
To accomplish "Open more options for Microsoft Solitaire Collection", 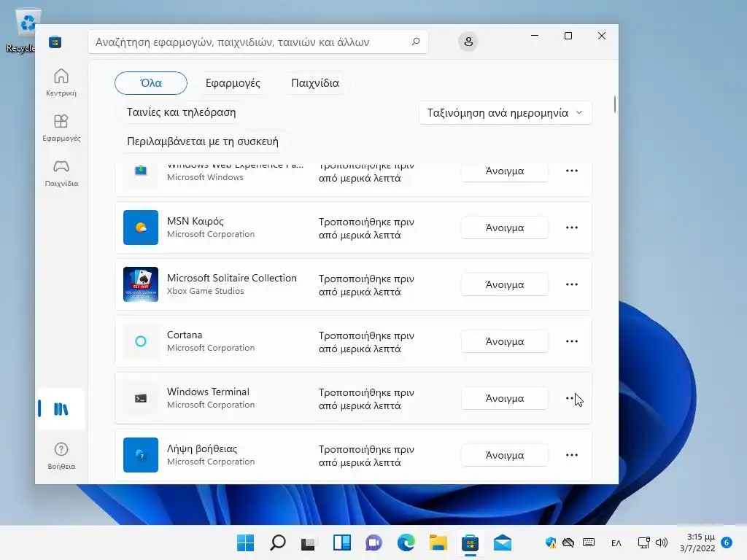I will point(572,284).
